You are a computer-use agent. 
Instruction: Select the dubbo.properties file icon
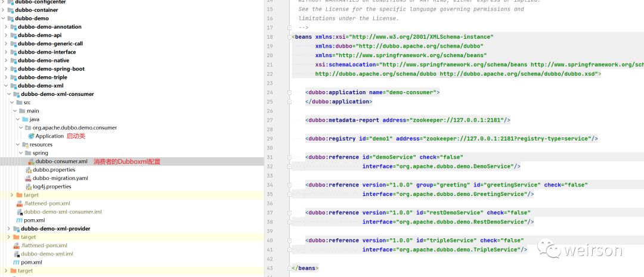28,170
